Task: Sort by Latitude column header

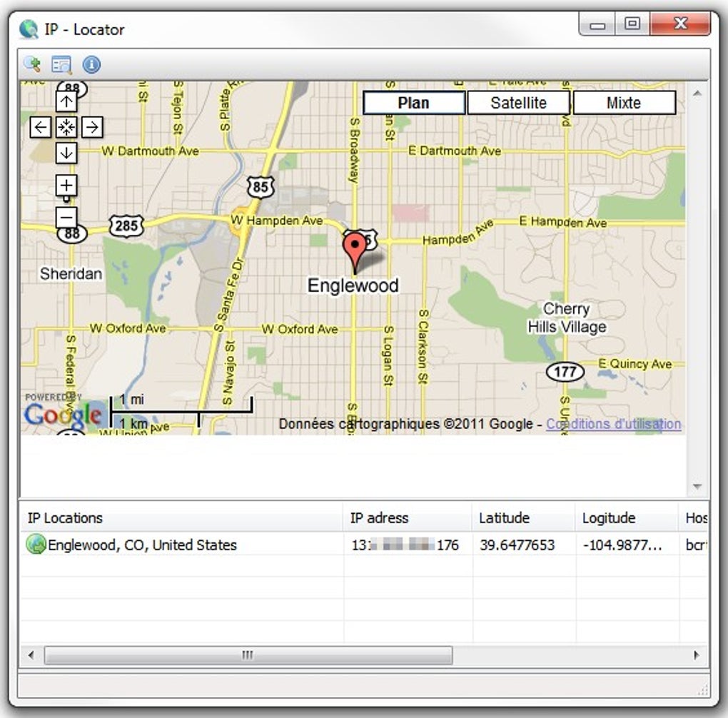Action: click(524, 517)
